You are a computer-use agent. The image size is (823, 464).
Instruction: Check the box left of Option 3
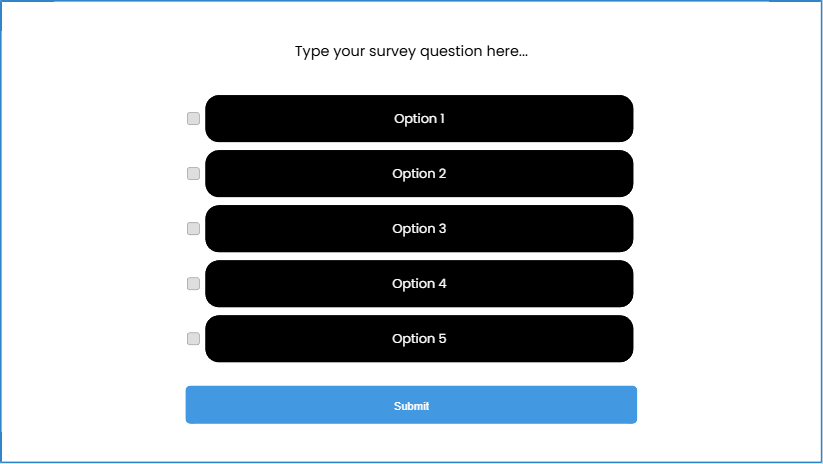[x=193, y=229]
